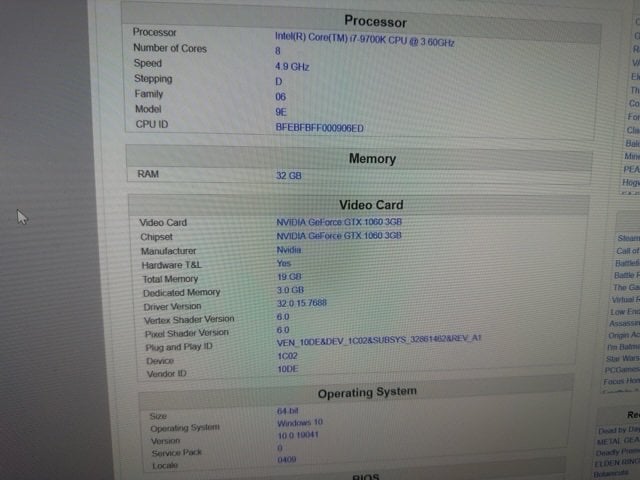The width and height of the screenshot is (640, 480).
Task: Select Total Memory value 19 GB
Action: [x=289, y=277]
